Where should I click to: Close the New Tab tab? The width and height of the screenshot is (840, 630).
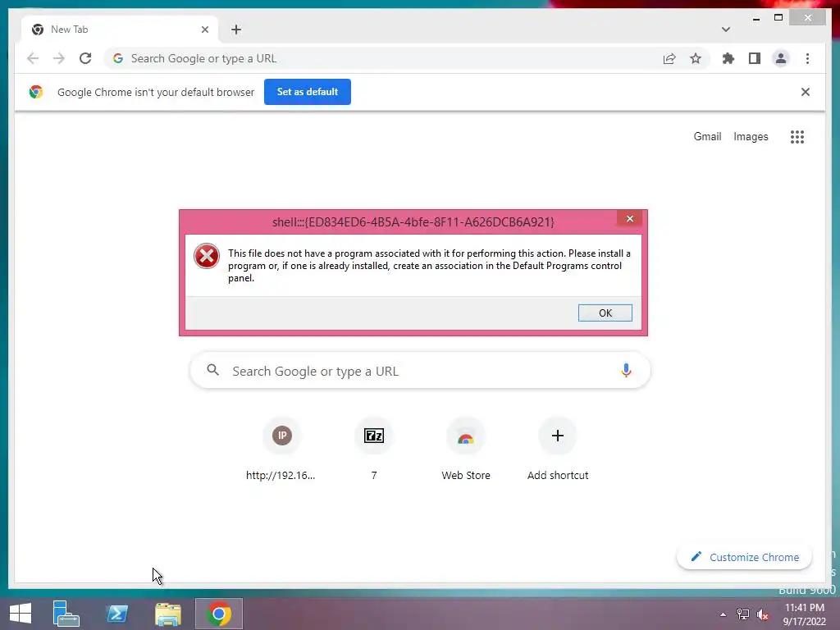204,30
